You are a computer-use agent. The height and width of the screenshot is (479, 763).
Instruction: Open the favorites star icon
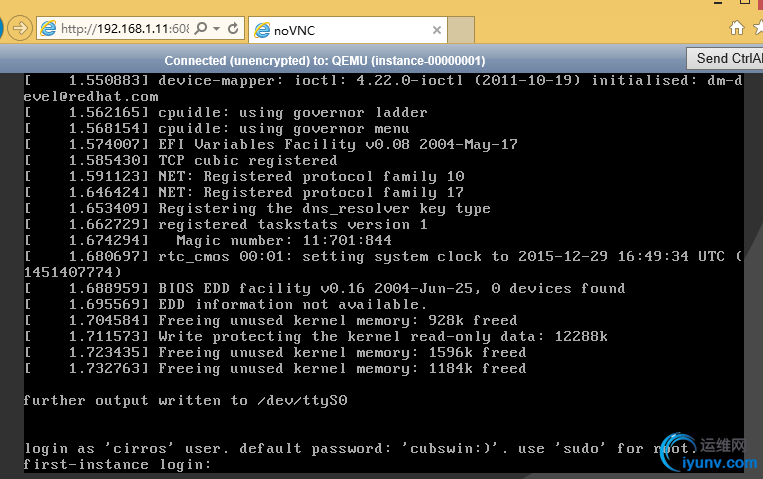coord(758,28)
